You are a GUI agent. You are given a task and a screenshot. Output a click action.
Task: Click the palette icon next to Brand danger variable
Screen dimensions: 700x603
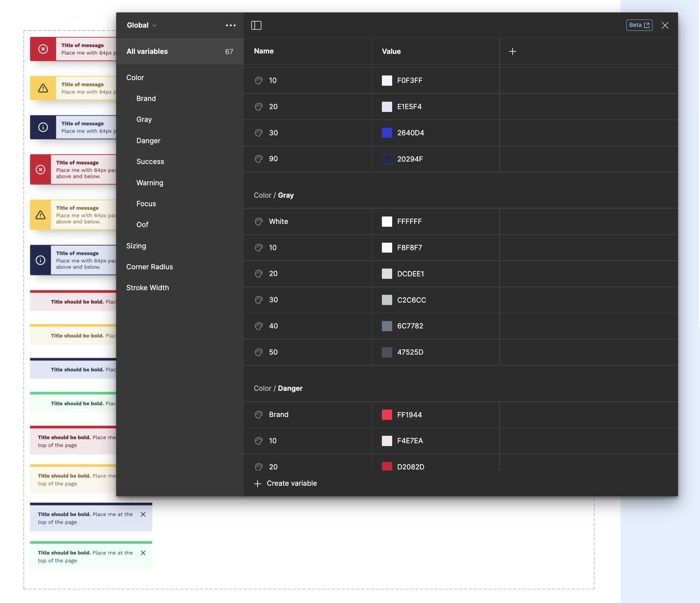[259, 415]
